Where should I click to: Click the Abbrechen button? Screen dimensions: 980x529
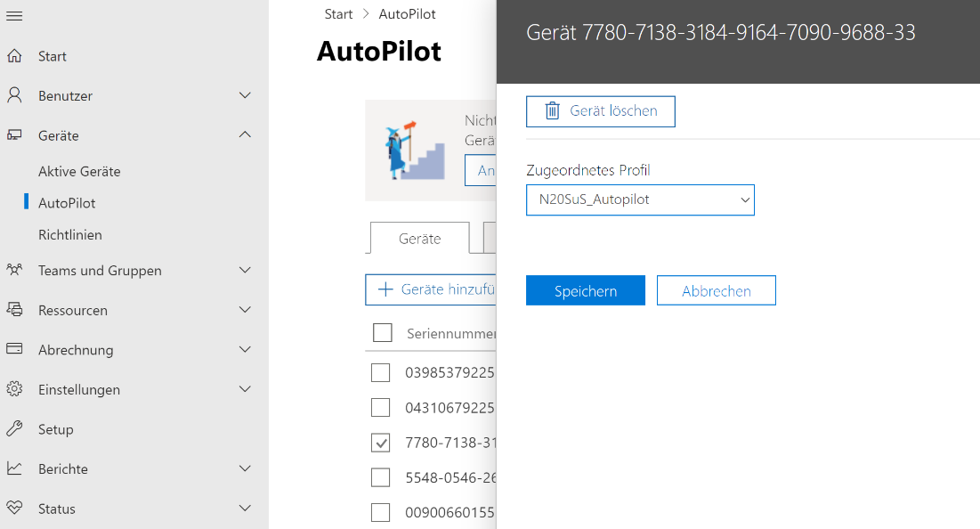tap(716, 291)
